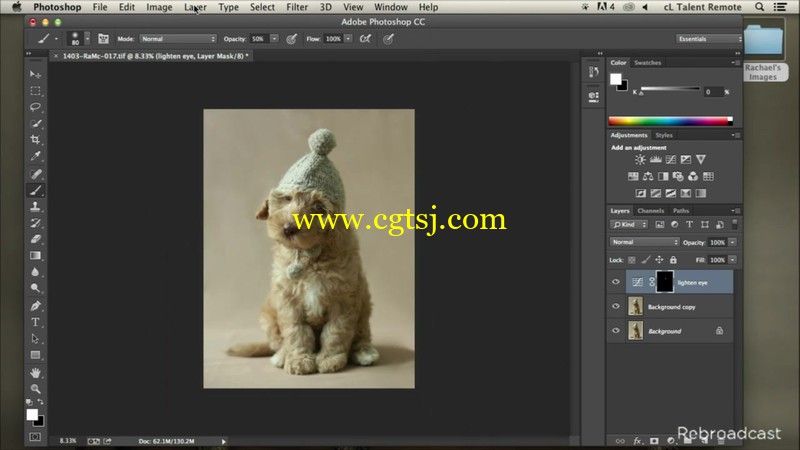The height and width of the screenshot is (450, 800).
Task: Select the Brush tool in toolbox
Action: point(35,190)
